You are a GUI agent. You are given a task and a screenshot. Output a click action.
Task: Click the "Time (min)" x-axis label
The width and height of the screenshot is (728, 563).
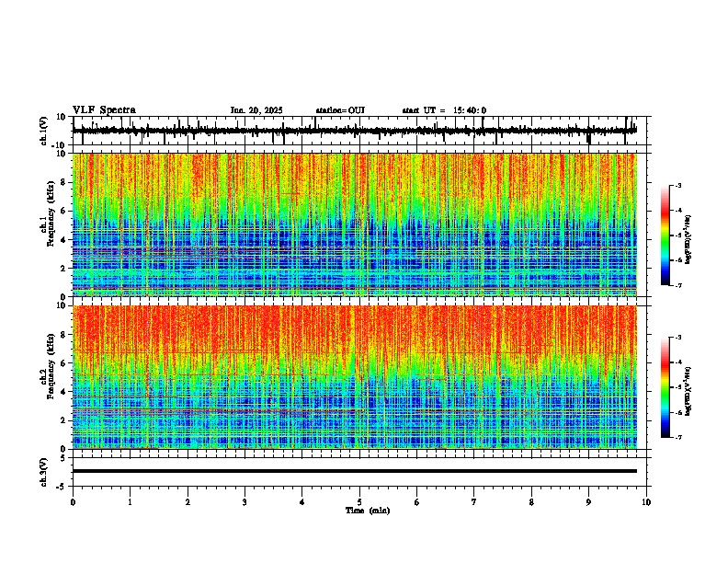coord(368,511)
